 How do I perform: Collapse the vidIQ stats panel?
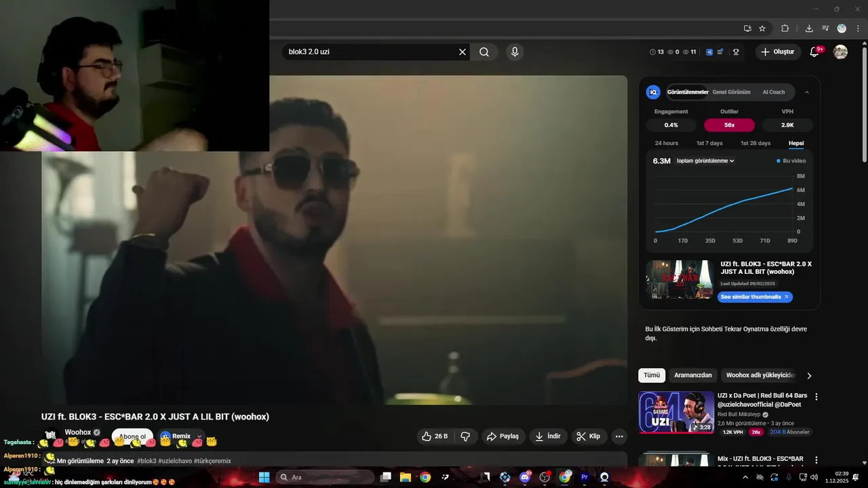[x=807, y=92]
